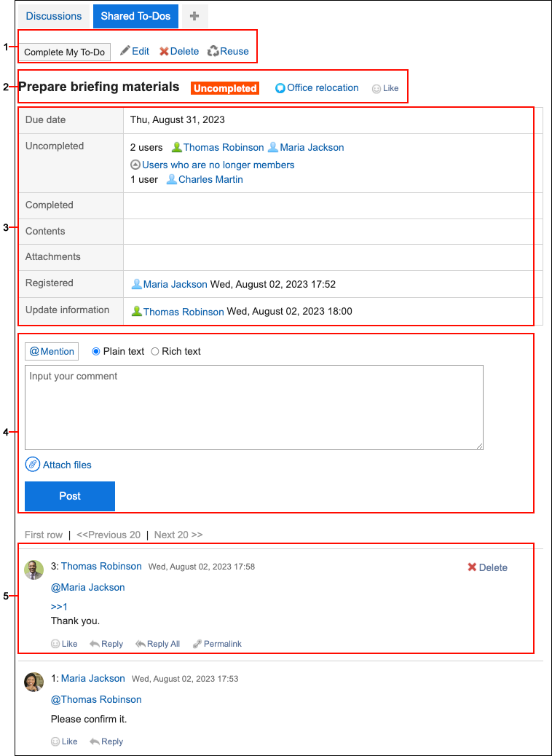
Task: Click the Reply arrow icon under comment 3
Action: 95,644
